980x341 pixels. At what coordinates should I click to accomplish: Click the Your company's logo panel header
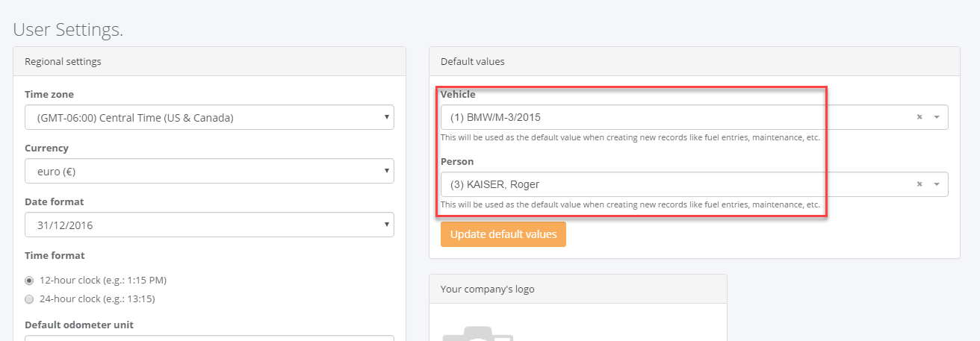point(578,289)
